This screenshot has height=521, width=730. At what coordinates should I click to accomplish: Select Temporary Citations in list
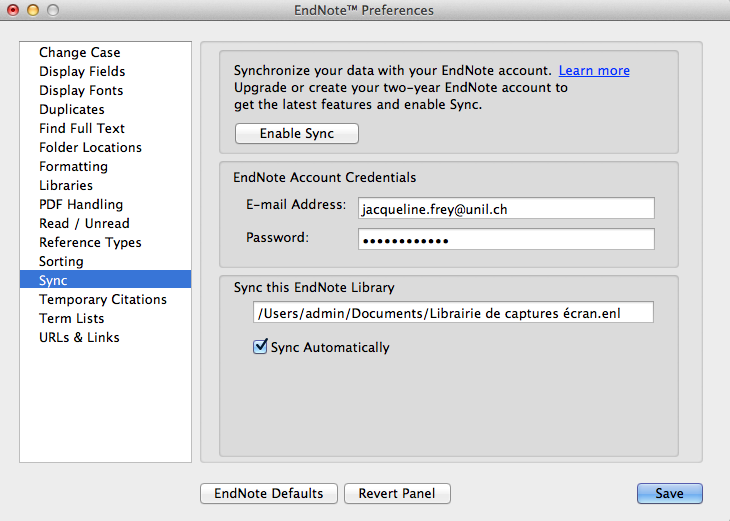tap(103, 299)
